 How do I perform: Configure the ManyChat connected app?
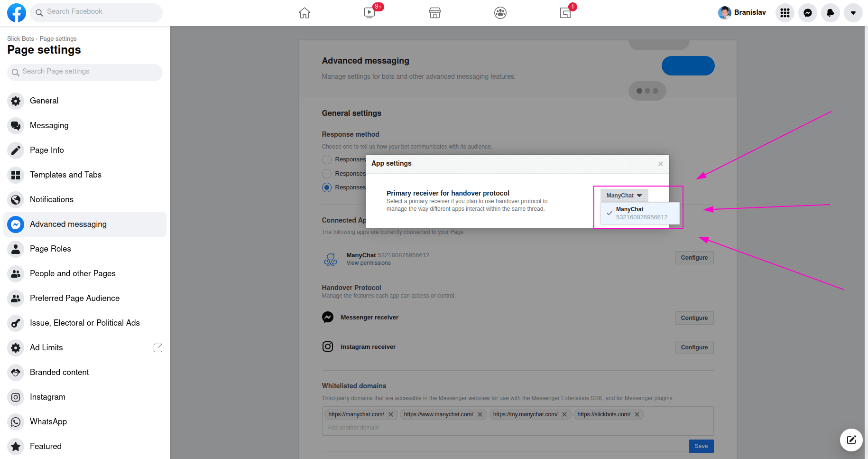pos(694,258)
